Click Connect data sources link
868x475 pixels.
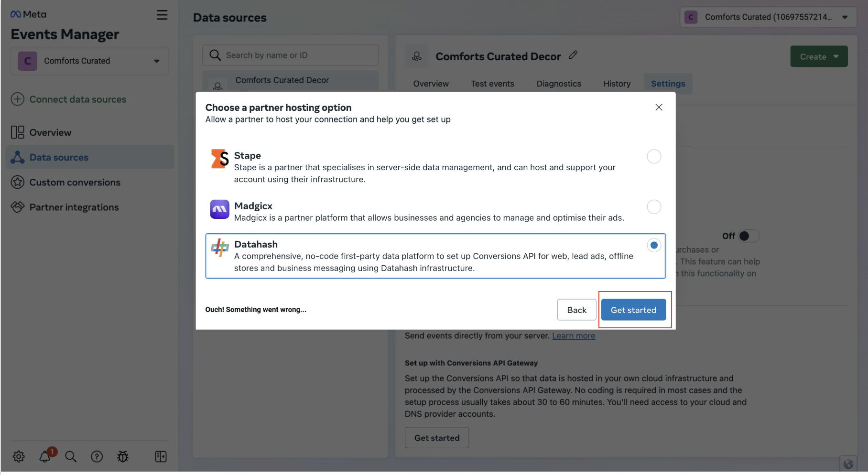tap(78, 99)
